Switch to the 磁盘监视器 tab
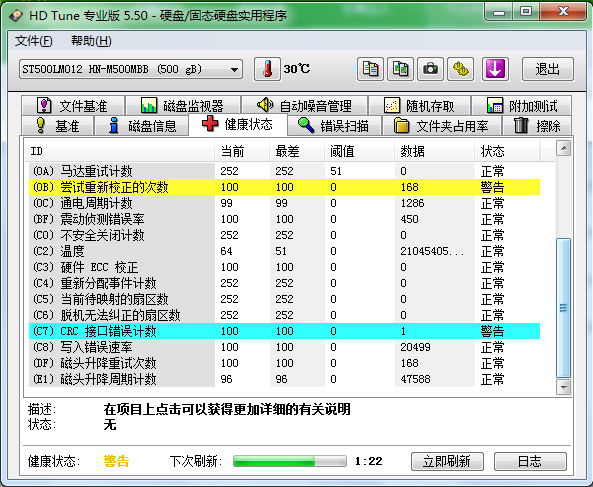The image size is (593, 487). point(183,105)
